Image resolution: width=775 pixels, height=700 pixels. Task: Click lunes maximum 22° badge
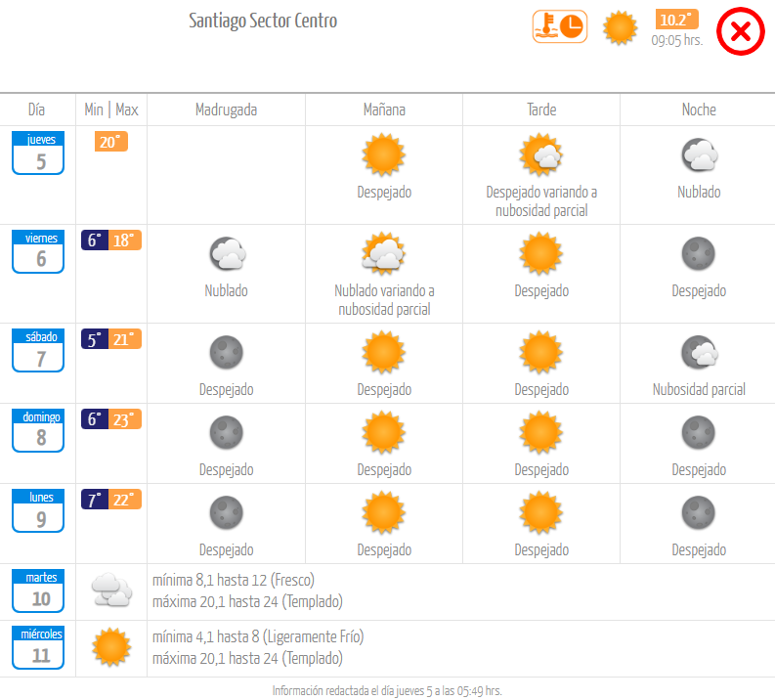pyautogui.click(x=125, y=500)
